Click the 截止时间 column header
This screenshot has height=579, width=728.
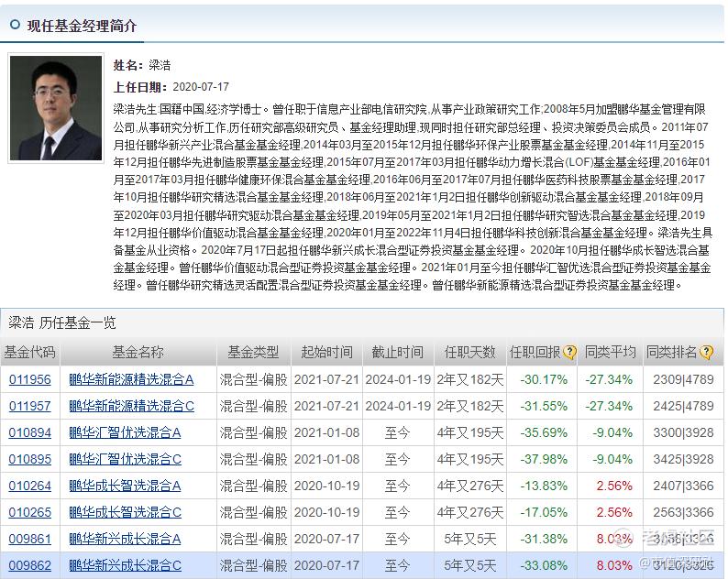[397, 352]
